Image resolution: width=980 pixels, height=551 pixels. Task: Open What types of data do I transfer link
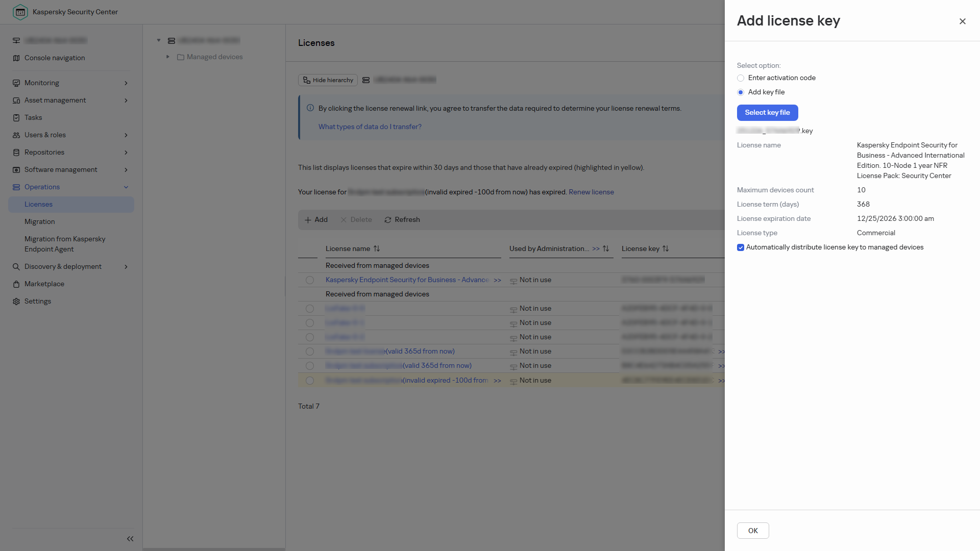(370, 127)
